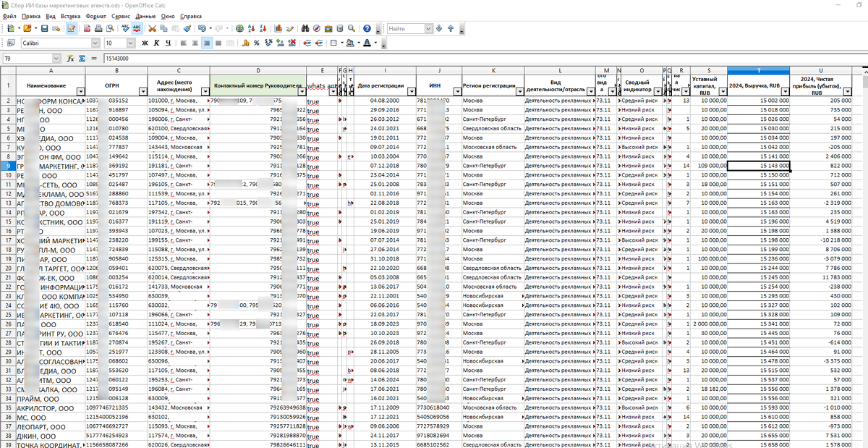Open the Формат menu
Screen dimensions: 868x448
pos(95,15)
